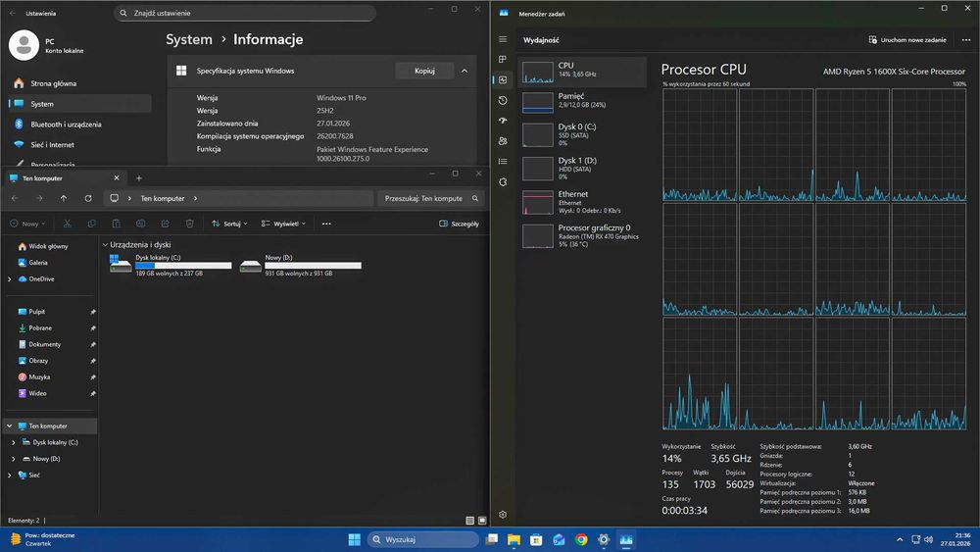Open Explorer see more options dots
Image resolution: width=980 pixels, height=552 pixels.
(x=326, y=224)
